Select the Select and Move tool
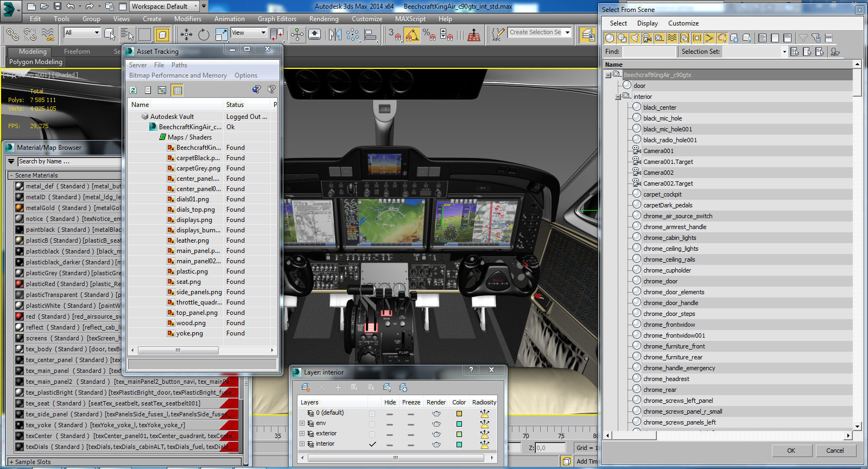Image resolution: width=868 pixels, height=469 pixels. (x=186, y=35)
